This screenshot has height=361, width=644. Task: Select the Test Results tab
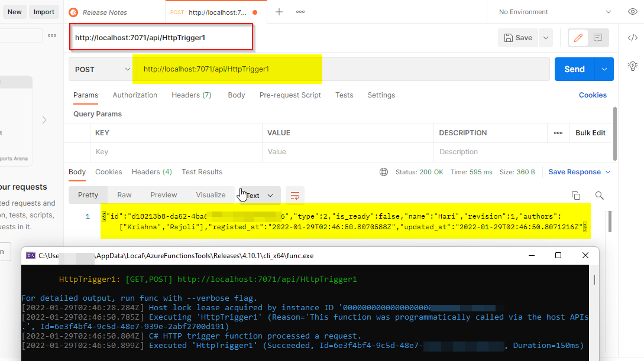pos(202,172)
